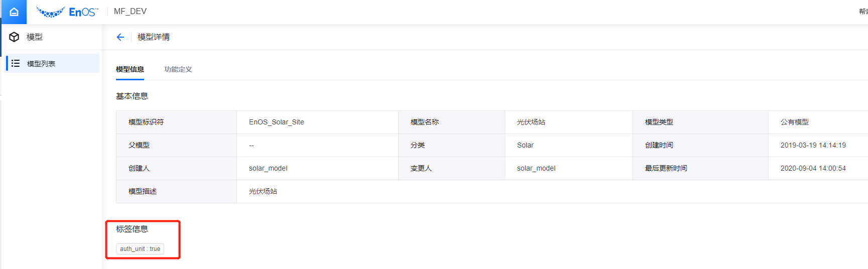
Task: Click the 模型详情 page title
Action: click(154, 37)
